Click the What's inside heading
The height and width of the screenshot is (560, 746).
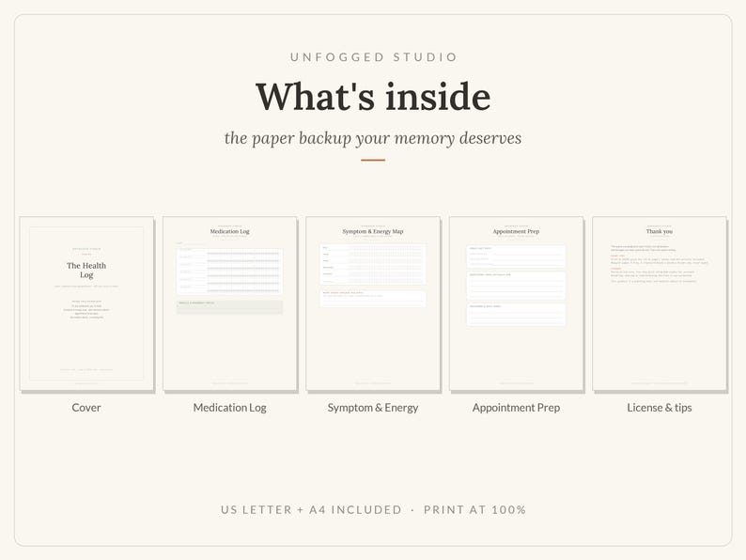coord(373,97)
